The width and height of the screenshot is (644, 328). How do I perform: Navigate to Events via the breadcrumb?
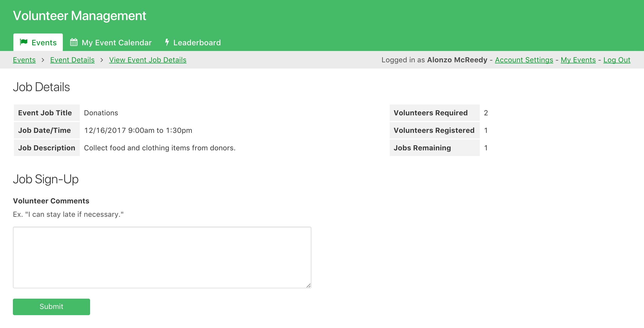(x=24, y=59)
